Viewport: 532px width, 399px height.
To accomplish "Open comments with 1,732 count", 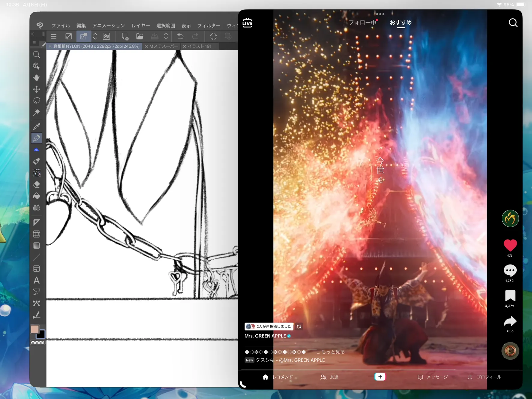I will [x=510, y=271].
